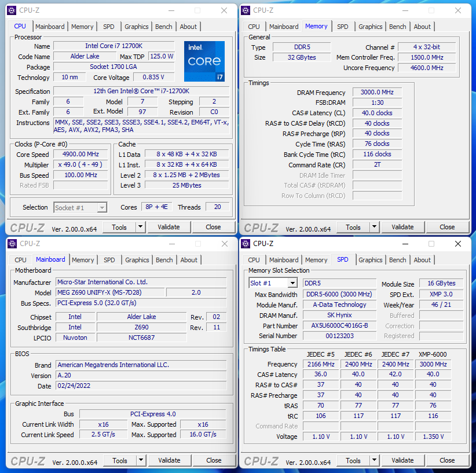The image size is (476, 473).
Task: Click the XMP-6000 voltage value 1.350 V
Action: 433,437
